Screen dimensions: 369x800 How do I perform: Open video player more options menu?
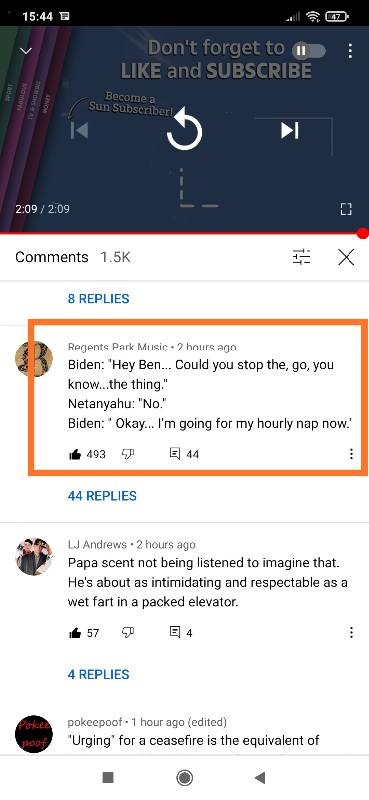[350, 51]
